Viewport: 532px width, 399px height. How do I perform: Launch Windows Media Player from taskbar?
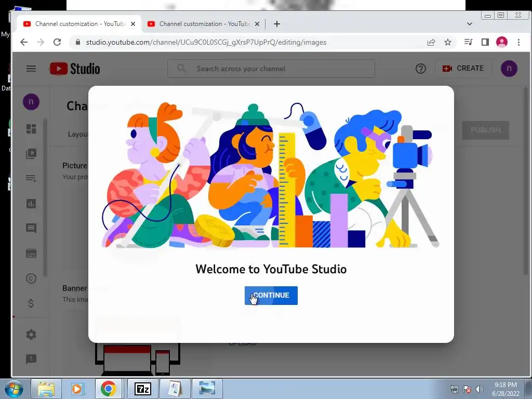(x=77, y=389)
